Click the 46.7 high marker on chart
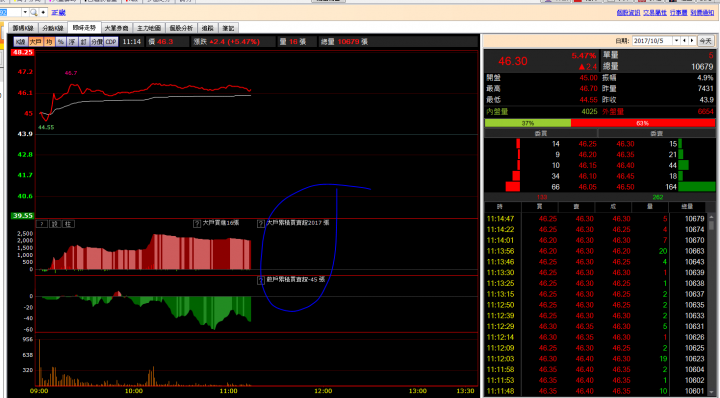 [x=71, y=73]
